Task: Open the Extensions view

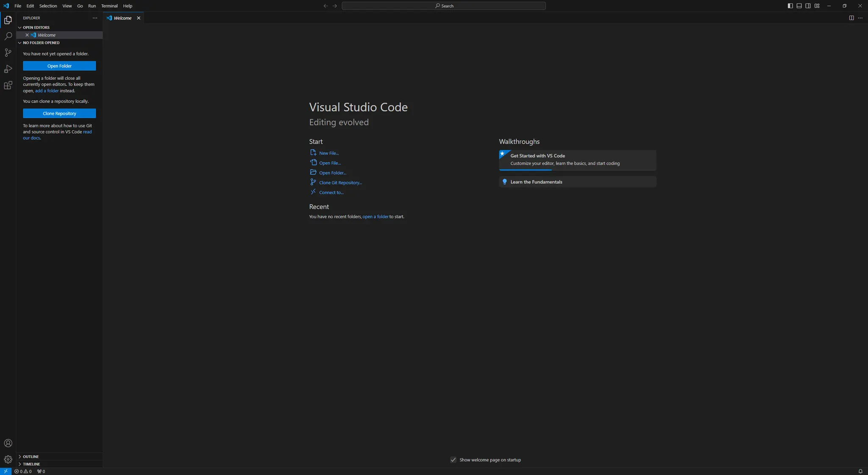Action: [x=8, y=86]
